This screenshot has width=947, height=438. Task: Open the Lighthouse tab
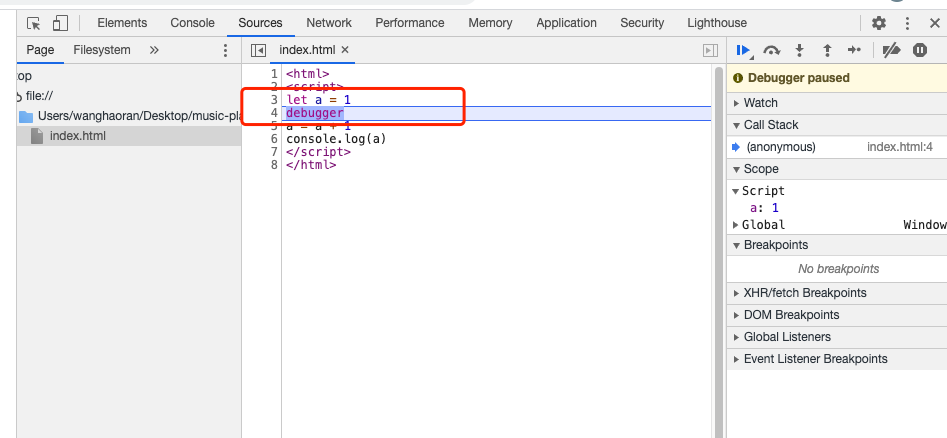717,24
